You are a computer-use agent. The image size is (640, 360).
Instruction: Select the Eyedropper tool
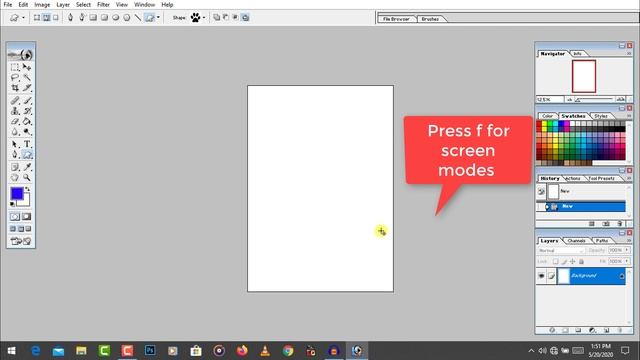point(27,167)
